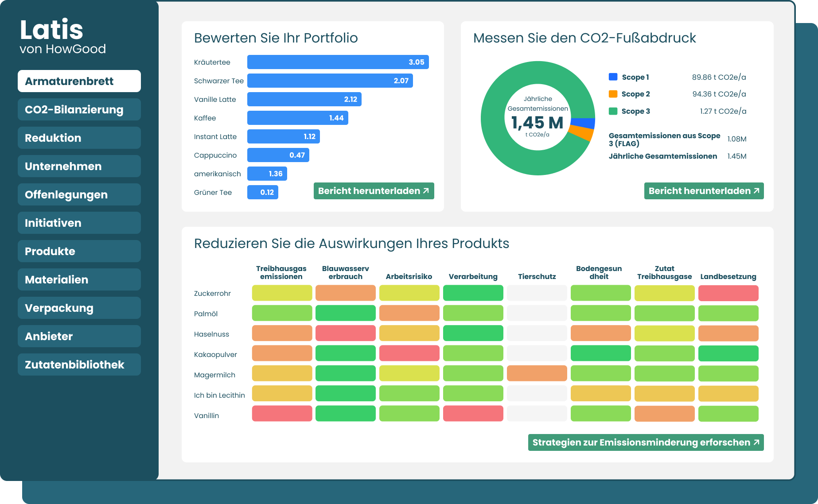Open the Offenlegungen menu item
The width and height of the screenshot is (818, 504).
click(79, 194)
